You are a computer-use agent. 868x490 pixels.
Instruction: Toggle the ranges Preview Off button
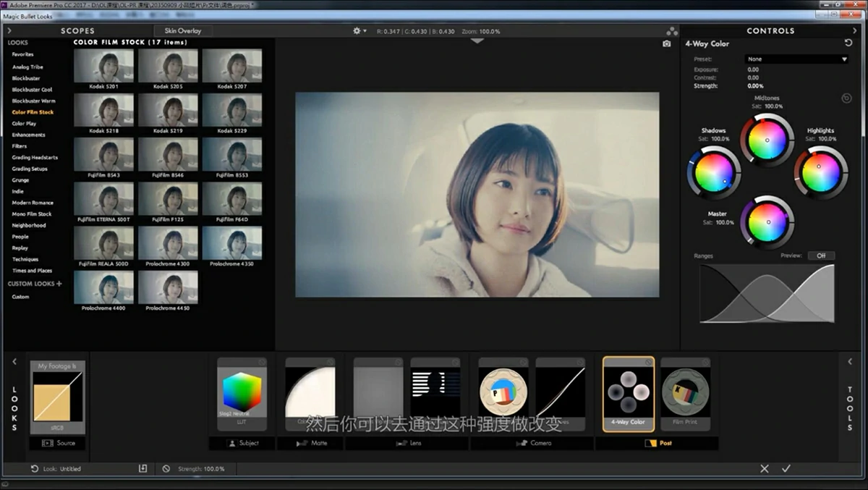pyautogui.click(x=821, y=255)
